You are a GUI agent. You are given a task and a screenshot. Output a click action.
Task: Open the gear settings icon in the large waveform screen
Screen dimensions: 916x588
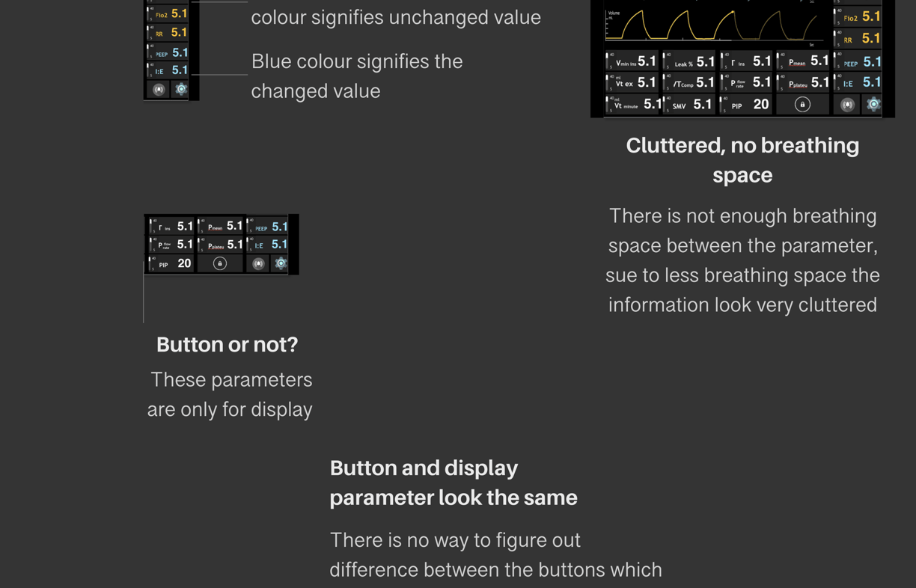pos(873,105)
